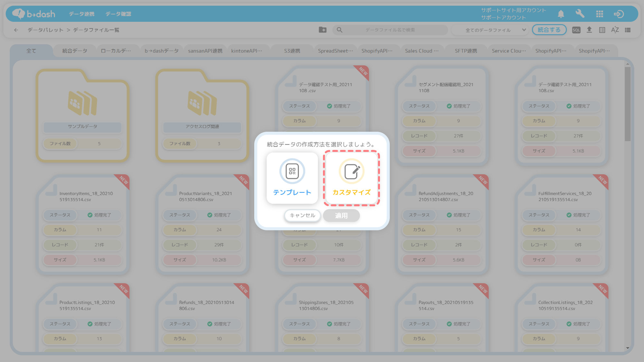Select the ローカルデ… tab
Screen dimensions: 644x362
point(116,51)
